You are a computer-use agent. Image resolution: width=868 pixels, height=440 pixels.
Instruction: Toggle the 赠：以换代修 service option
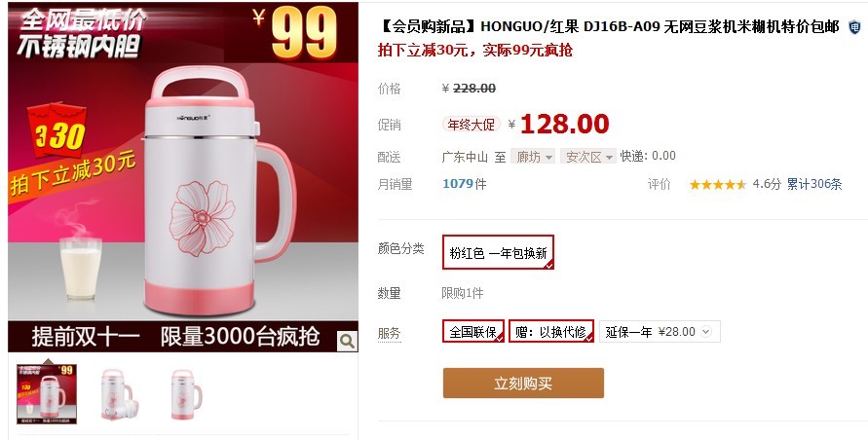click(551, 331)
